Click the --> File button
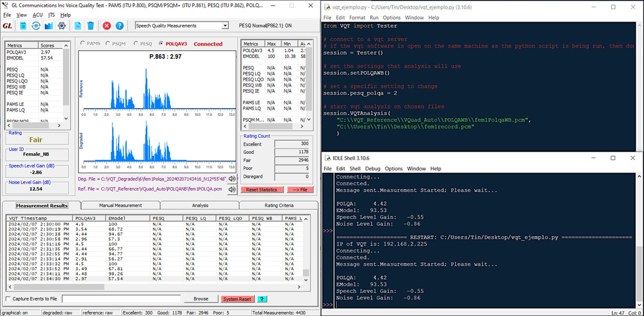This screenshot has height=316, width=644. (300, 190)
